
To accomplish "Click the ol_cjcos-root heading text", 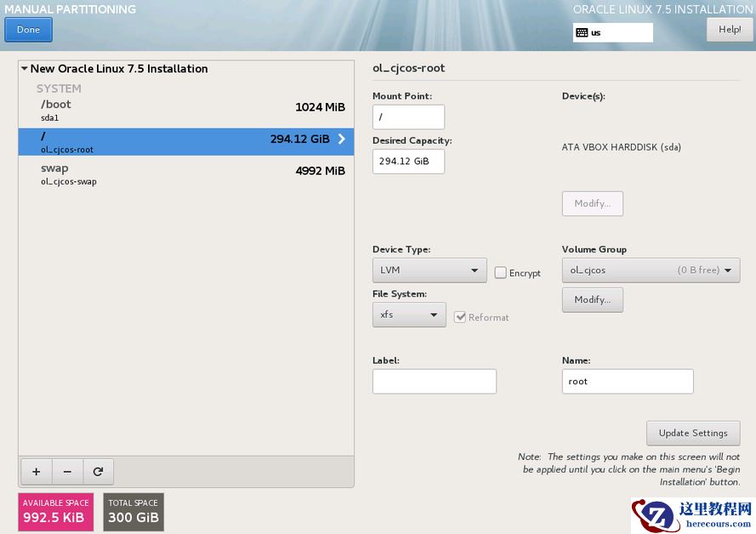I will pyautogui.click(x=408, y=68).
